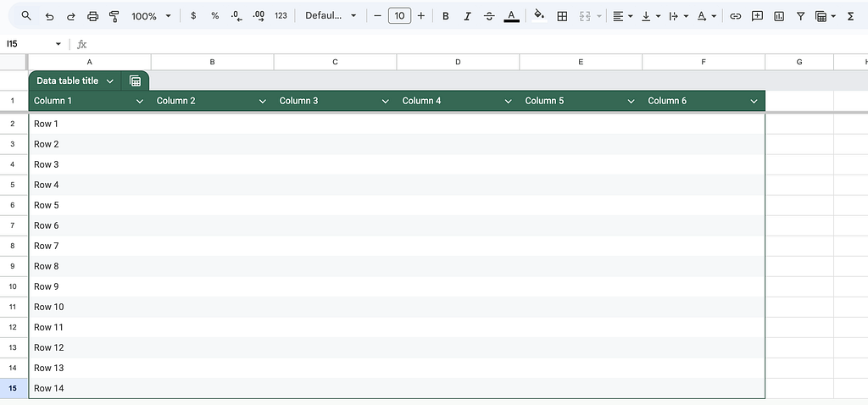Open the text color picker
The image size is (868, 405).
(x=511, y=16)
